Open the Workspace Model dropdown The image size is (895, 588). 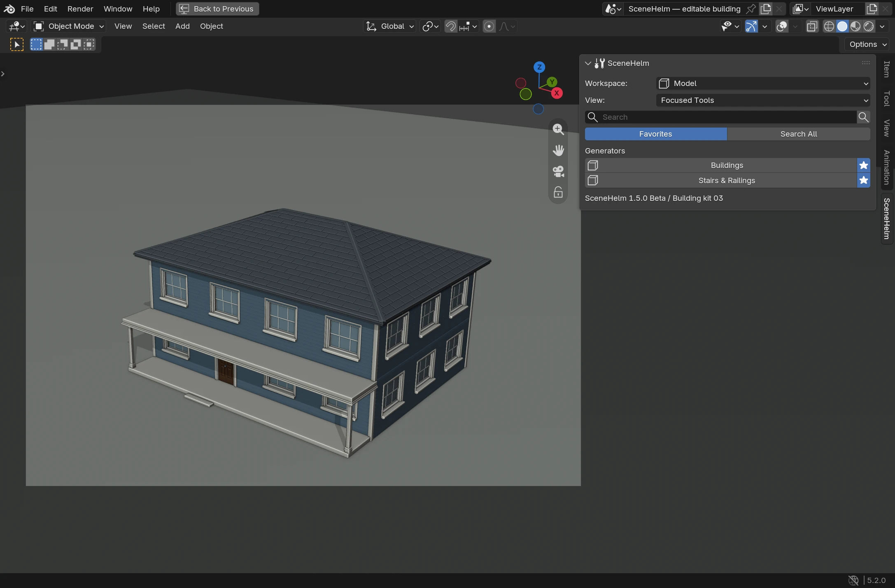tap(763, 84)
